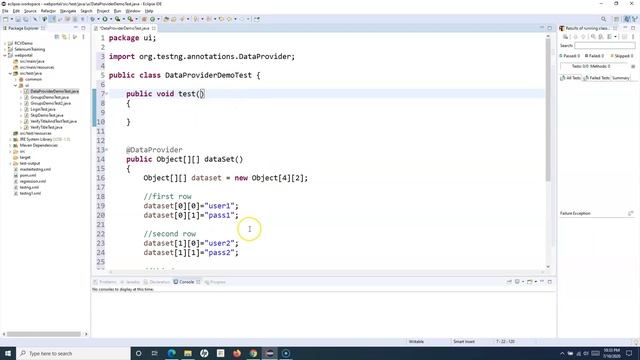Expand Maven Dependencies node
The height and width of the screenshot is (360, 640).
tap(10, 145)
